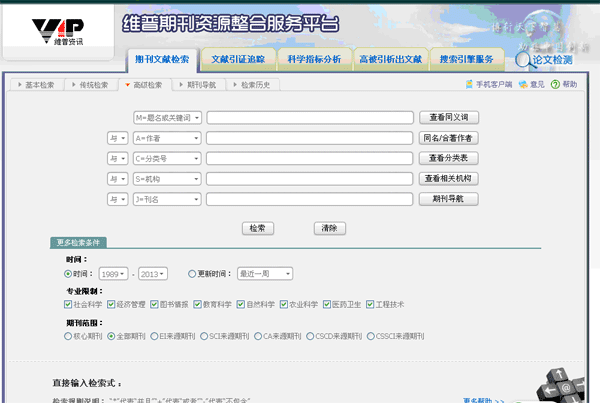Image resolution: width=600 pixels, height=403 pixels.
Task: Click the 同名/合著作者 button
Action: tap(448, 138)
